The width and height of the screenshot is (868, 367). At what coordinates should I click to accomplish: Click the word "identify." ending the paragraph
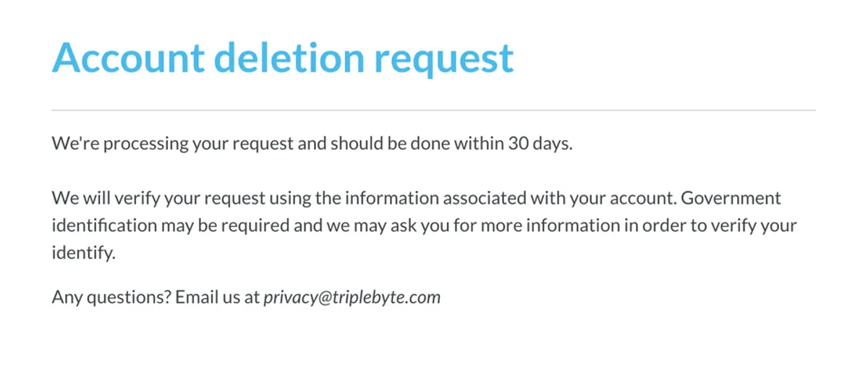point(84,253)
